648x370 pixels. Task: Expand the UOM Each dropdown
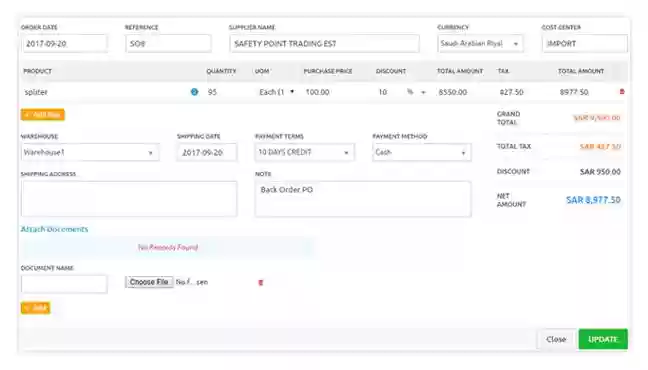click(x=276, y=92)
